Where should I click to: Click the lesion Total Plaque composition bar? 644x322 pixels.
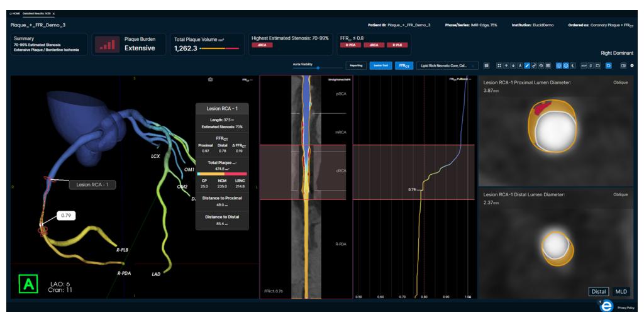(x=222, y=174)
